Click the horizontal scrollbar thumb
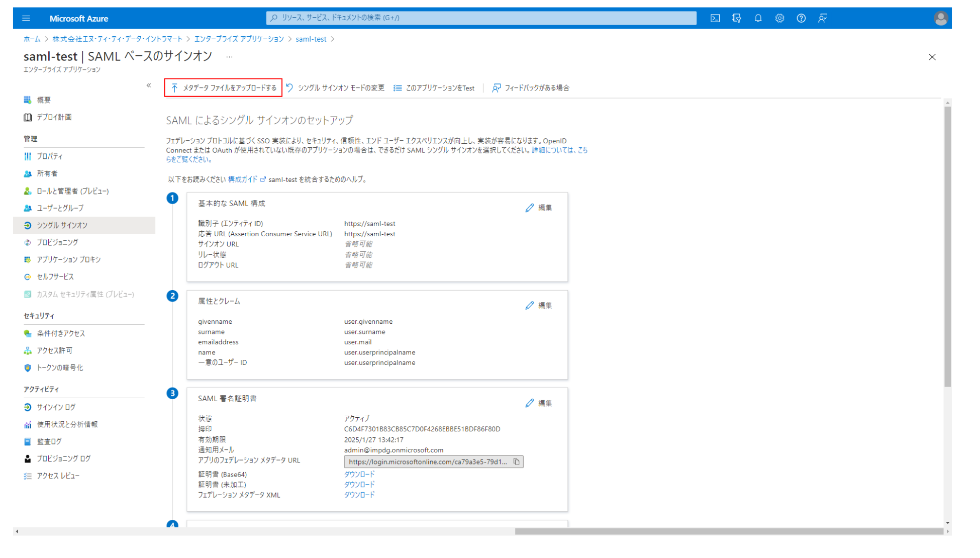 tap(729, 531)
